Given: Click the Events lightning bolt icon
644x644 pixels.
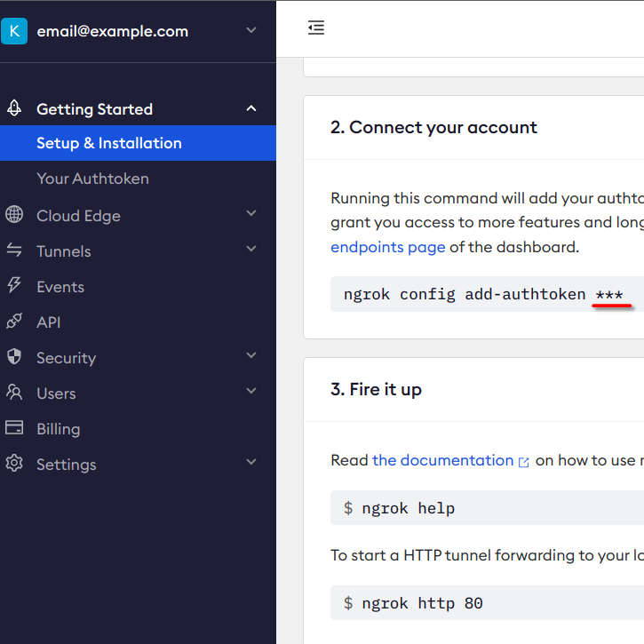Looking at the screenshot, I should (14, 284).
